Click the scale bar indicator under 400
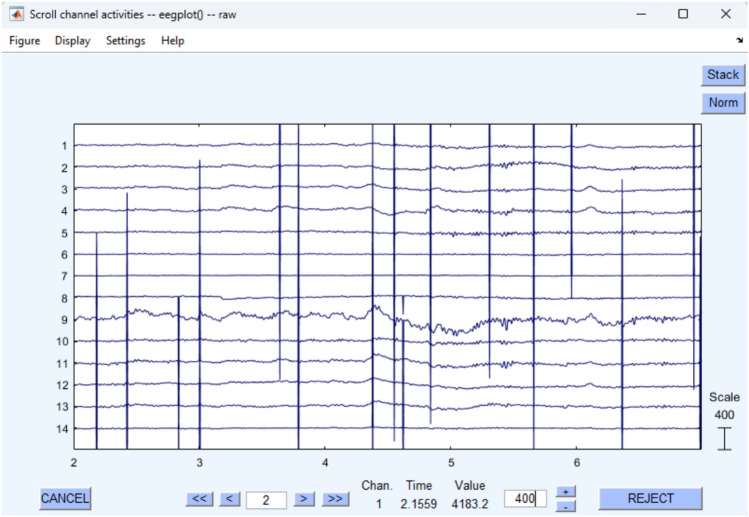Screen dimensions: 749x517 coord(724,439)
